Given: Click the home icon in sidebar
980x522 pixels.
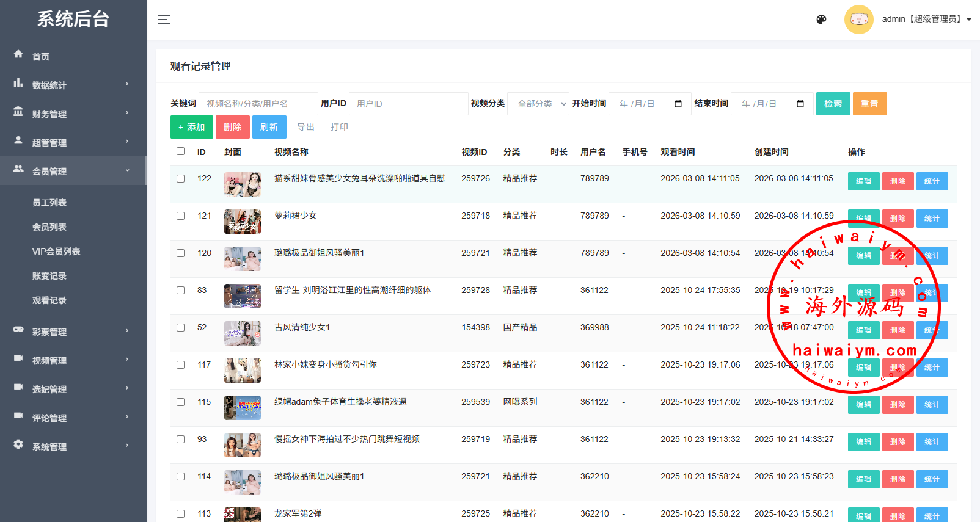Looking at the screenshot, I should click(18, 54).
